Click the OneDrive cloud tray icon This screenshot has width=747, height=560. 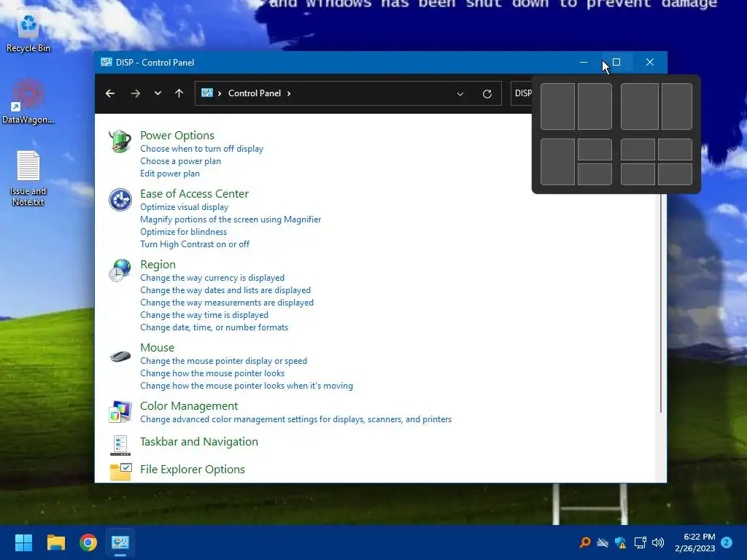pos(603,542)
